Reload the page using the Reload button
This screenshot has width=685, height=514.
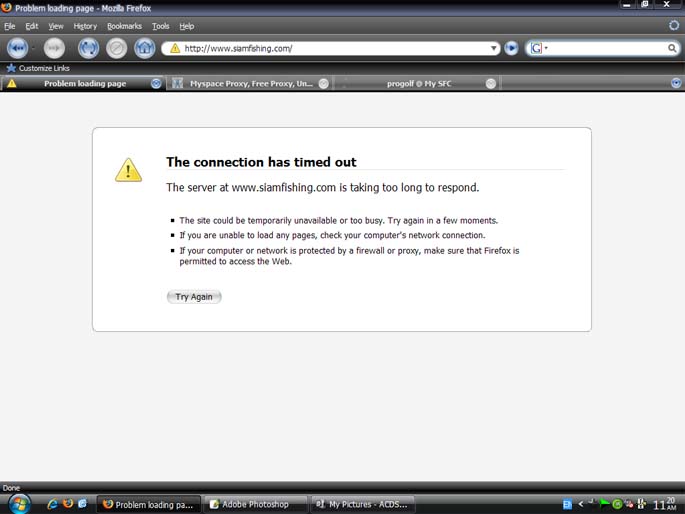tap(88, 48)
